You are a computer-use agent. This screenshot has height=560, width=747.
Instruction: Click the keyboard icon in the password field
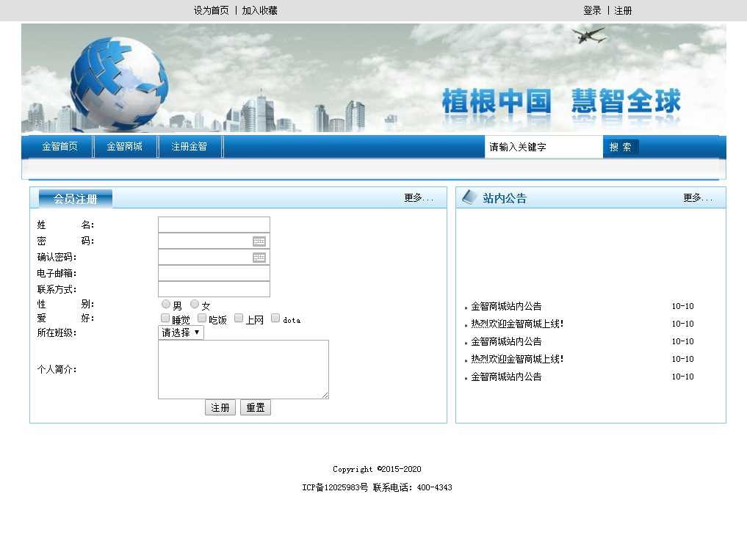[x=259, y=241]
